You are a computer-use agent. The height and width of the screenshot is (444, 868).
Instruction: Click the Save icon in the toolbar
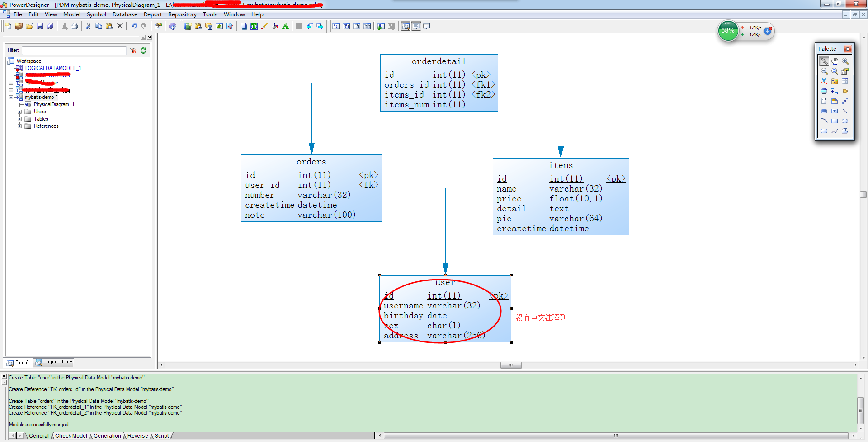tap(40, 26)
